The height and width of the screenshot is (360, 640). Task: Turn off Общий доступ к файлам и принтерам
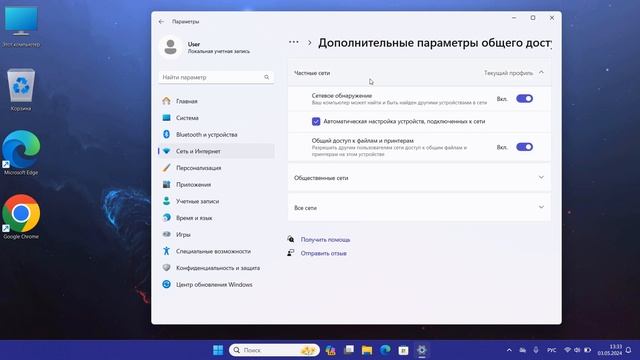click(524, 147)
